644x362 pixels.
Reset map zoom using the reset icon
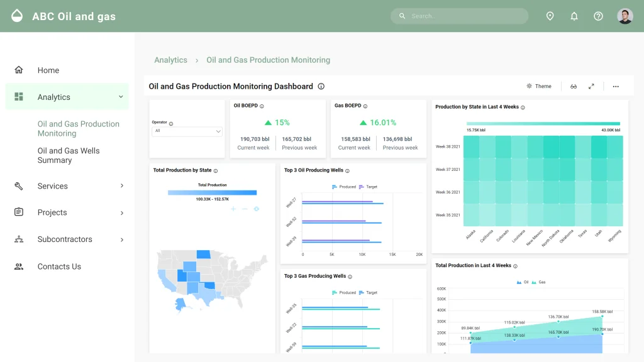(255, 209)
